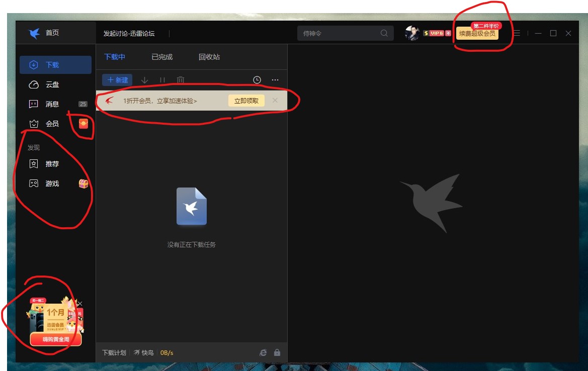Open the 首页 home tab
The height and width of the screenshot is (371, 588).
[x=52, y=33]
